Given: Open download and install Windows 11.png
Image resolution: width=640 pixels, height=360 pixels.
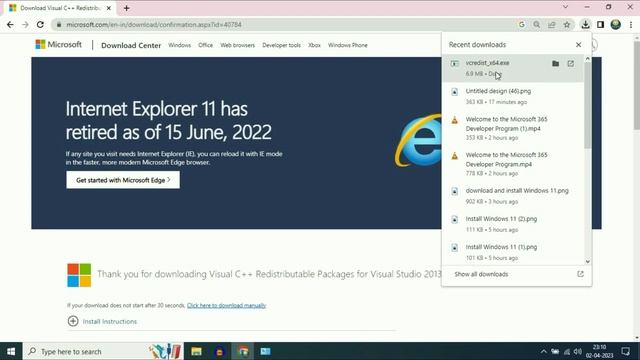Looking at the screenshot, I should [x=513, y=196].
